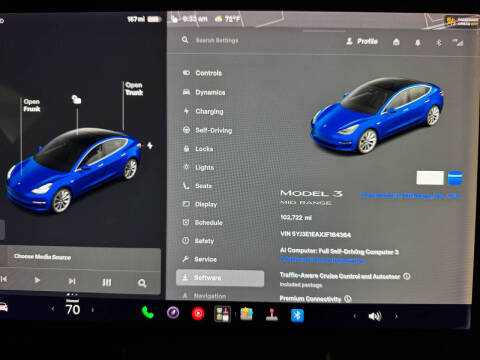Viewport: 480px width, 360px height.
Task: Tap the AI Computer info line
Action: pyautogui.click(x=339, y=251)
